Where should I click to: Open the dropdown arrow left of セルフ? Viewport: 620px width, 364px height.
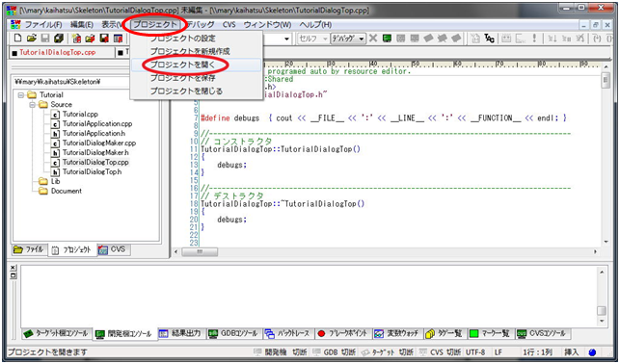coord(287,39)
